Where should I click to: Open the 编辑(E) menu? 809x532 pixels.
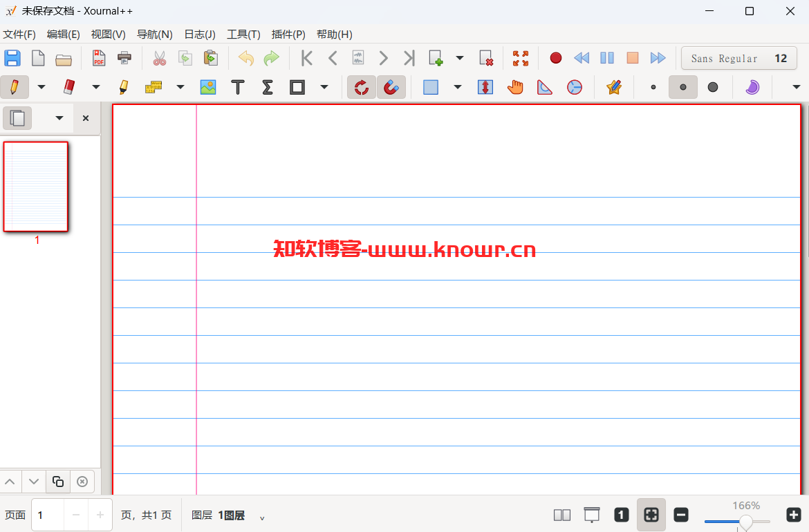tap(63, 35)
